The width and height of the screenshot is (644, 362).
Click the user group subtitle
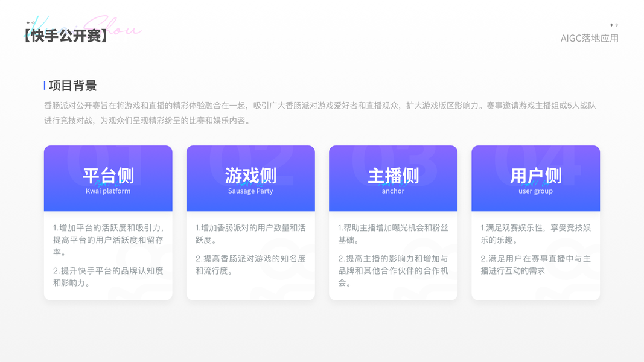535,191
